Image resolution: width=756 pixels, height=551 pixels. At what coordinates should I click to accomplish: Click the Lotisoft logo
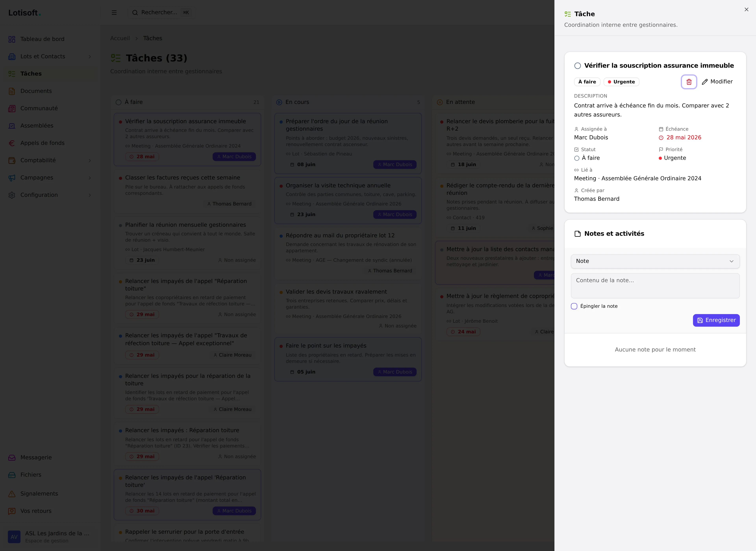24,13
